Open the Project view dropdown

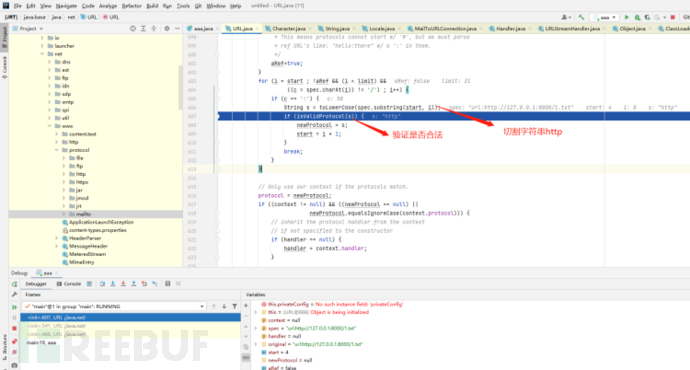coord(28,29)
